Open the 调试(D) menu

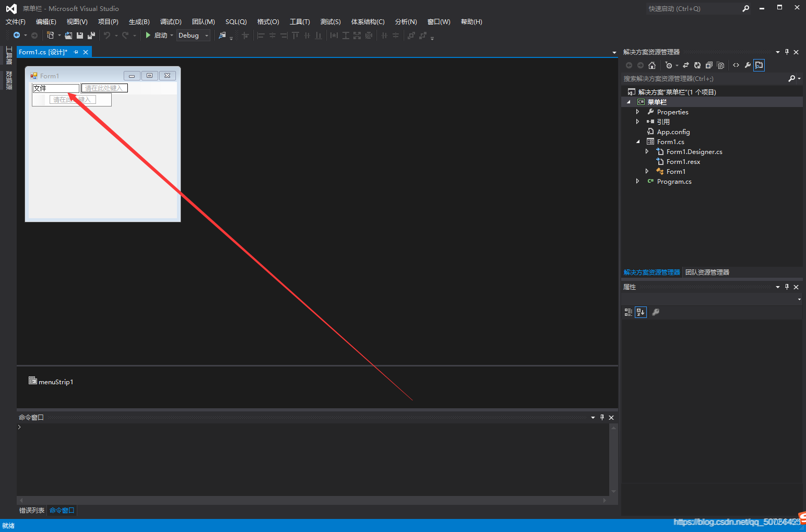(x=171, y=21)
